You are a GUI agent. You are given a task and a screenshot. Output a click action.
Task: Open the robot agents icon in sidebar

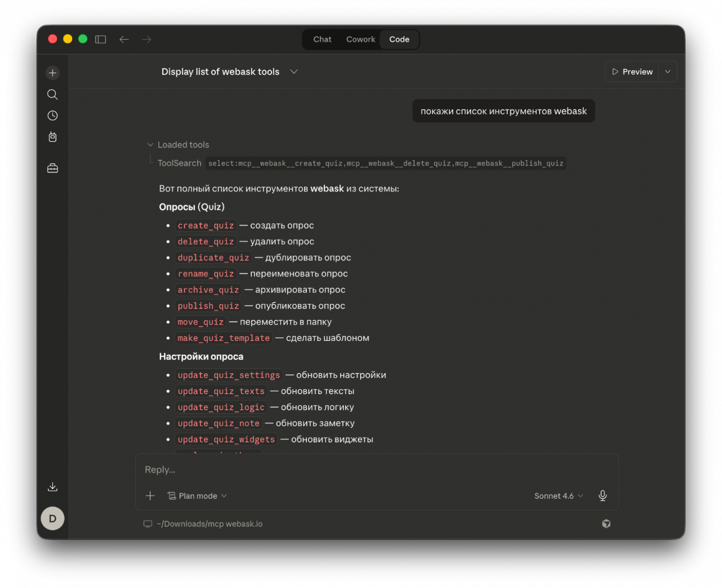pyautogui.click(x=52, y=137)
